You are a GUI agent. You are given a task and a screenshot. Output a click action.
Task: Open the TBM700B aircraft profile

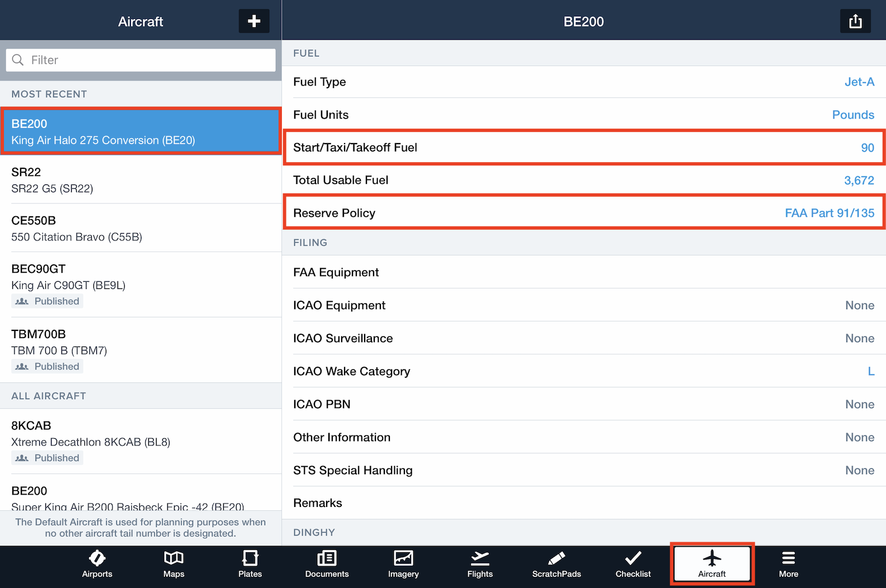click(141, 350)
